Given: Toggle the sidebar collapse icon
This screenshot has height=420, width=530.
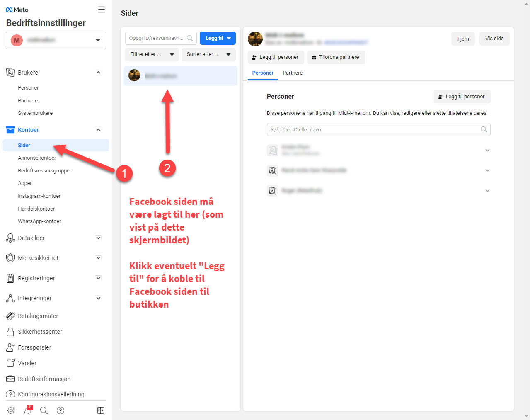Looking at the screenshot, I should [x=101, y=410].
